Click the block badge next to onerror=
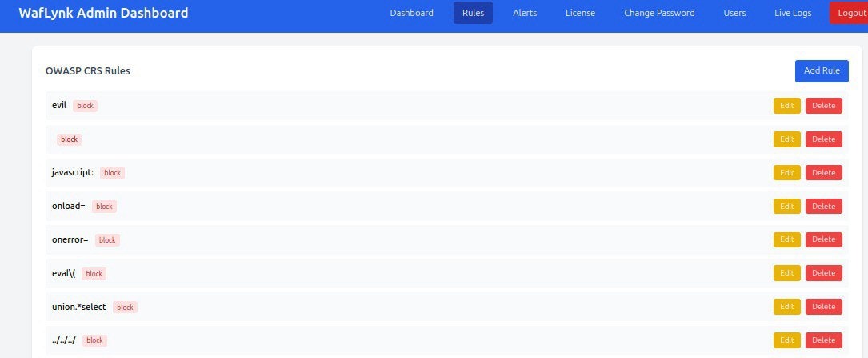The image size is (868, 358). click(x=107, y=240)
